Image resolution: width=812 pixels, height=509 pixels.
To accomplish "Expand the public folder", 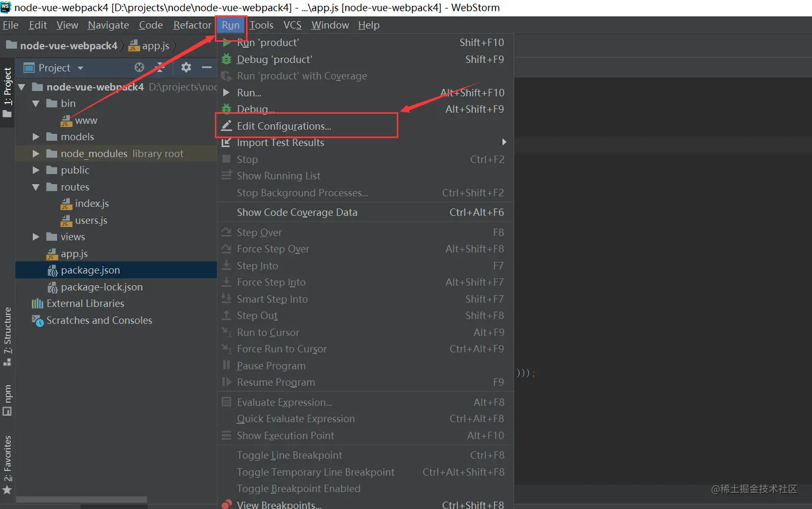I will [x=35, y=170].
